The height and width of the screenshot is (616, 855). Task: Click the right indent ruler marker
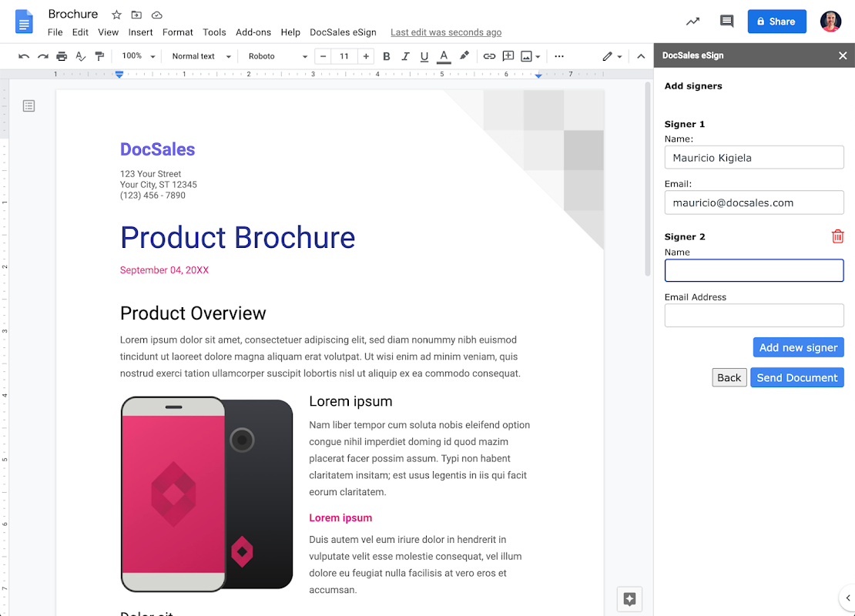pyautogui.click(x=538, y=75)
